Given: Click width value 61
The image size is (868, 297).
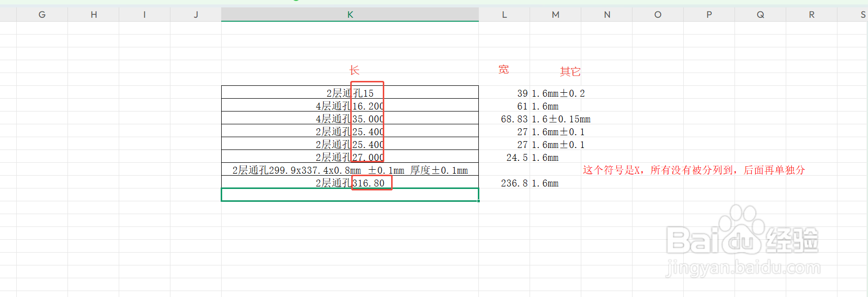Looking at the screenshot, I should [522, 106].
